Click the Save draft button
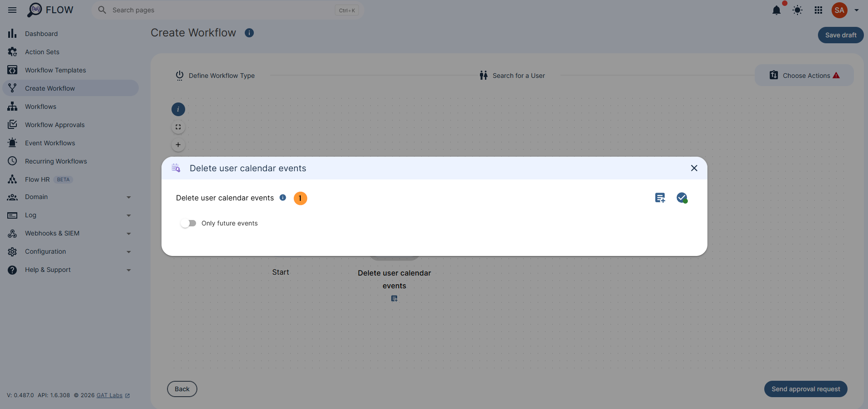The height and width of the screenshot is (409, 868). (x=841, y=35)
